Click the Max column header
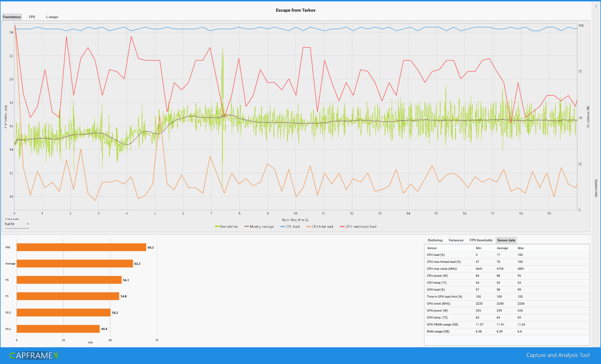This screenshot has width=601, height=364. click(x=520, y=248)
